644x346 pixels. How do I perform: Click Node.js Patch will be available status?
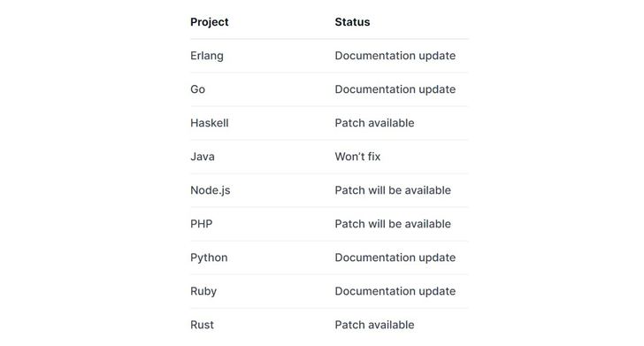point(393,190)
